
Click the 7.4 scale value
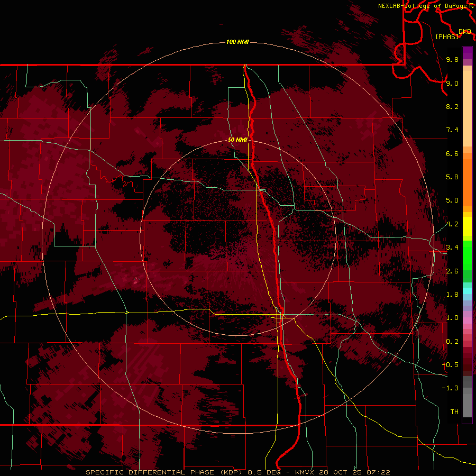point(452,130)
